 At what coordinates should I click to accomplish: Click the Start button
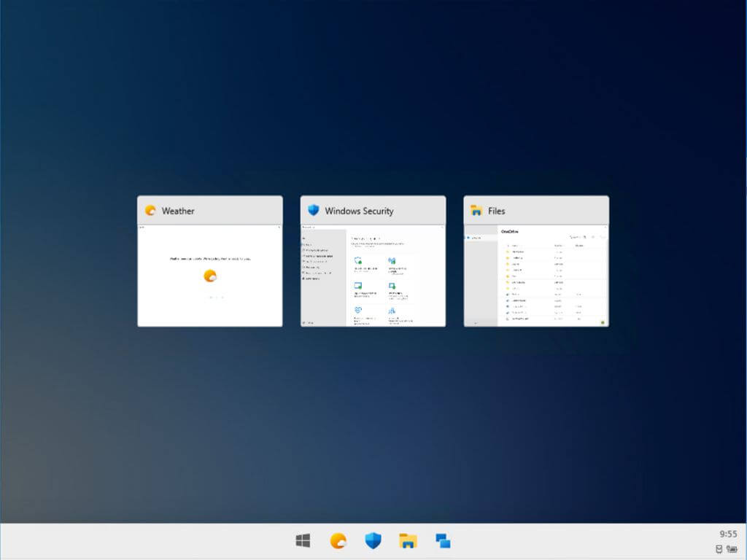[303, 542]
